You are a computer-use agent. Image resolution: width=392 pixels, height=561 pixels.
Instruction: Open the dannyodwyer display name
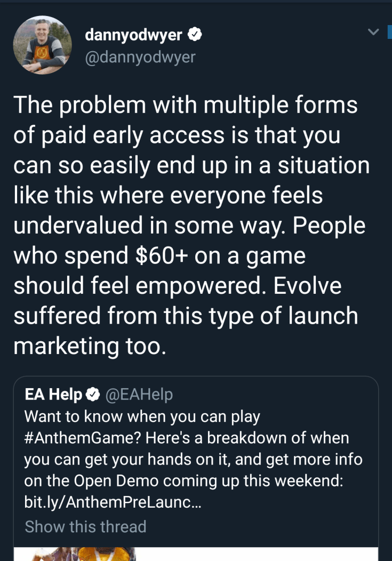(x=134, y=35)
